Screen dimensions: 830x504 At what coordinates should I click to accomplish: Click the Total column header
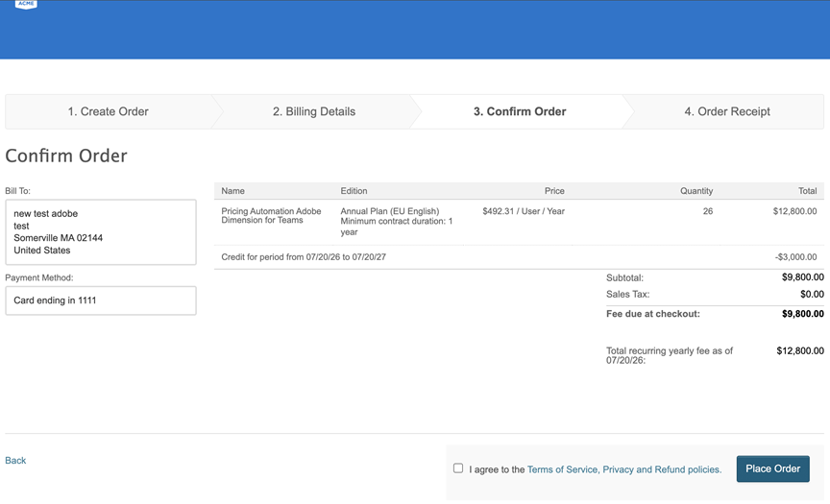tap(807, 191)
